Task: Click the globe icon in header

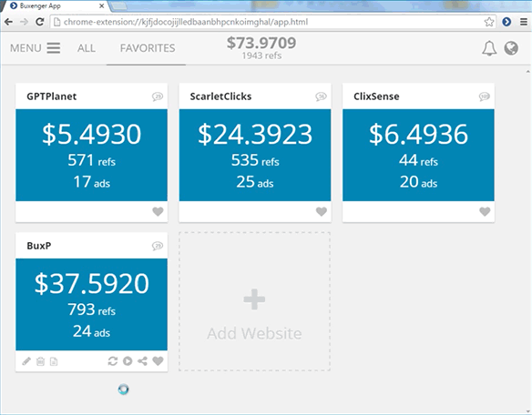Action: pos(511,48)
